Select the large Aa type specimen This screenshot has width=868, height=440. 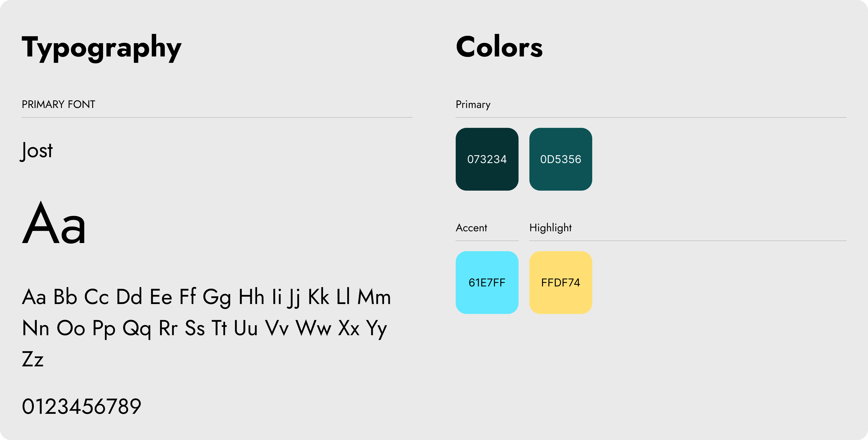click(x=54, y=224)
